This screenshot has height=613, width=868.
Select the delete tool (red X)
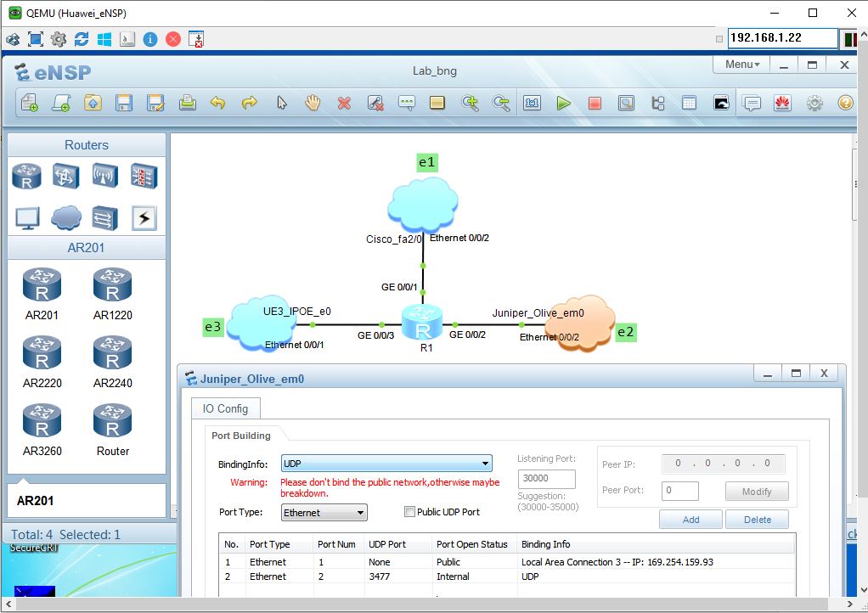click(343, 103)
